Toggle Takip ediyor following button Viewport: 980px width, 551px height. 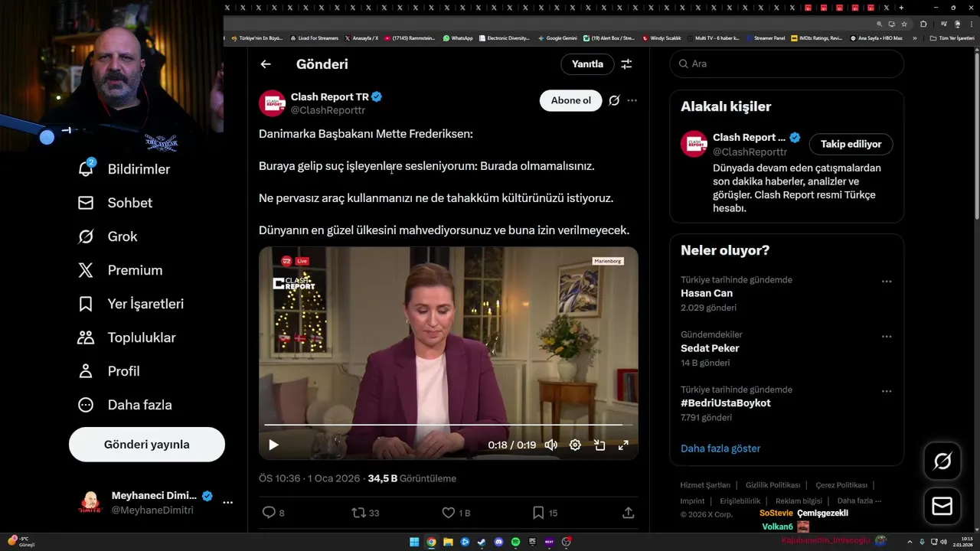pyautogui.click(x=851, y=144)
